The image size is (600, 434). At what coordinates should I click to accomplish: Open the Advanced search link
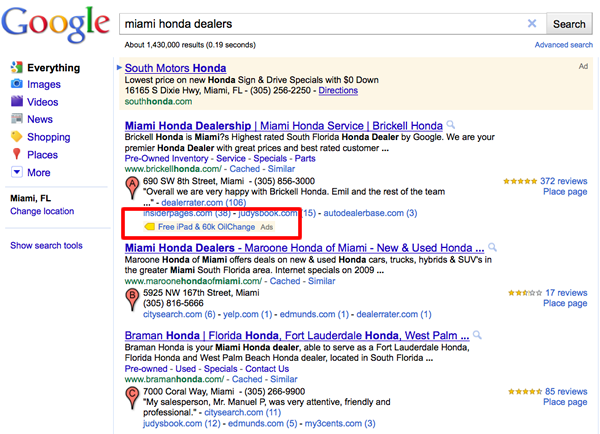tap(564, 45)
